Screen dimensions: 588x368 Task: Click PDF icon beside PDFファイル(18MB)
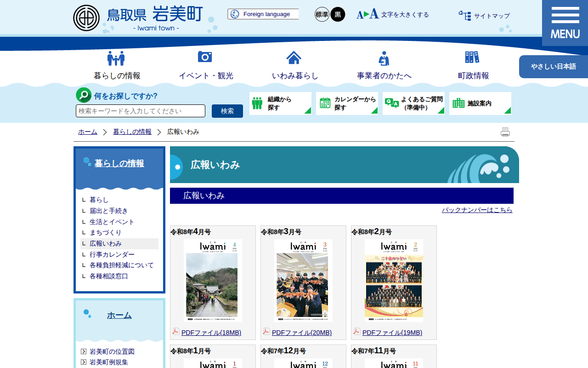176,331
